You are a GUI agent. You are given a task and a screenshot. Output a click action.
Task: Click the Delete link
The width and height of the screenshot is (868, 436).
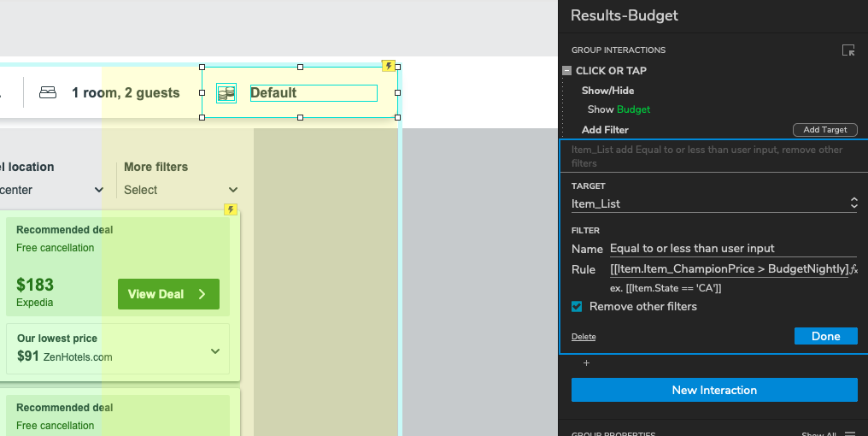click(x=584, y=337)
